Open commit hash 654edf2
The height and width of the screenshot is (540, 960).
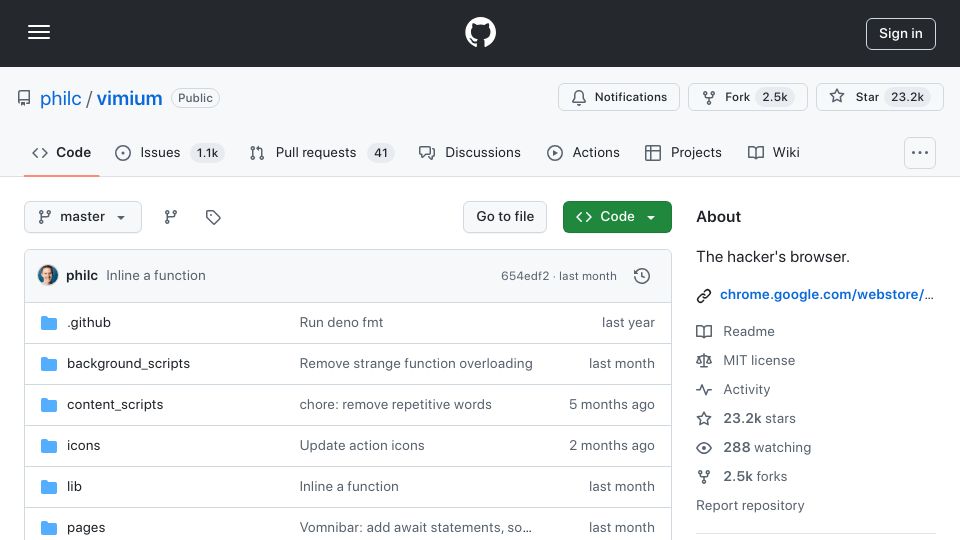pos(525,276)
